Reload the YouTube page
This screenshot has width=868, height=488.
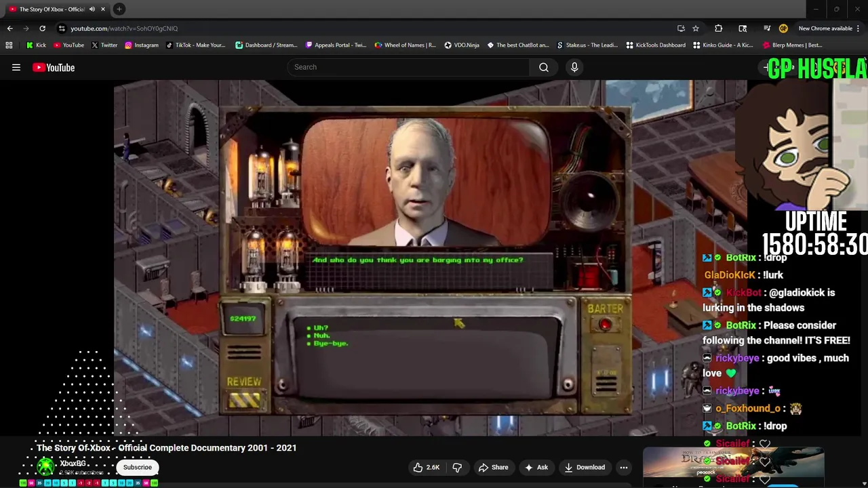point(42,28)
